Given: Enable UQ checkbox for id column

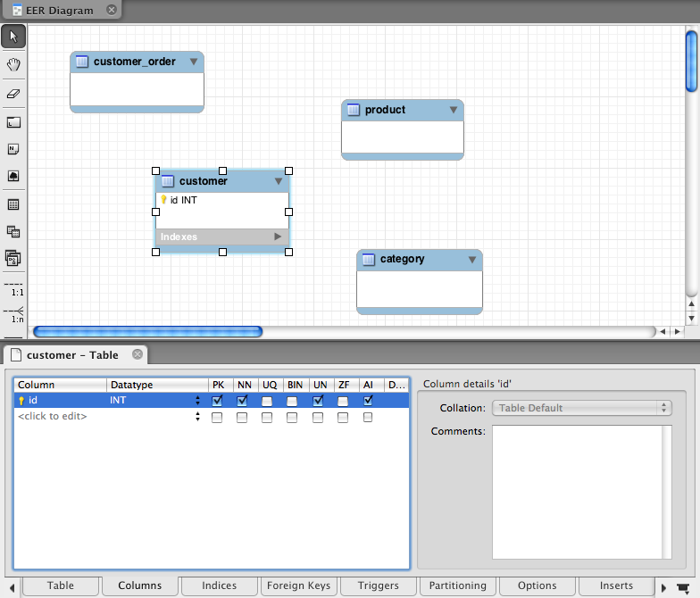Looking at the screenshot, I should tap(267, 401).
